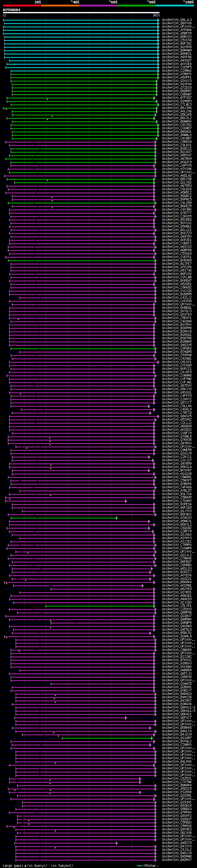Click the UniRef100_Q6AS25 label
This screenshot has height=868, width=197.
(x=176, y=416)
